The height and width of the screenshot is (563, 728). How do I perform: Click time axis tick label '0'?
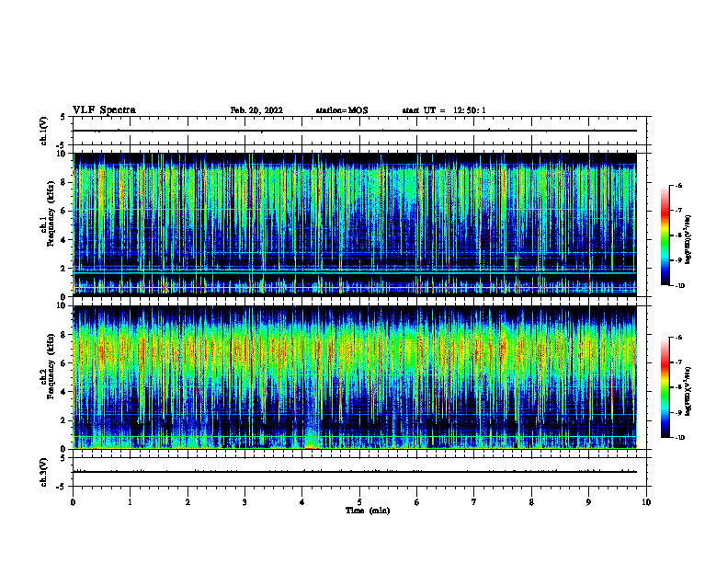[73, 502]
